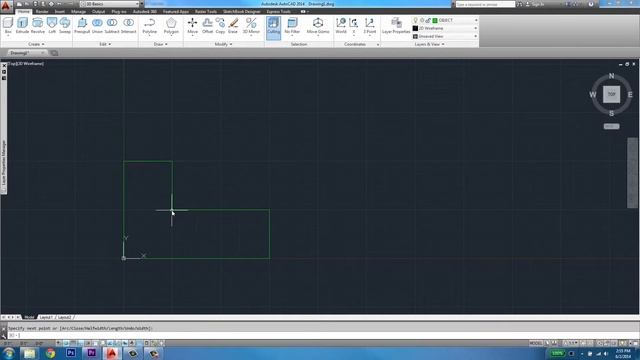
Task: Switch to the Home ribbon tab
Action: [23, 11]
